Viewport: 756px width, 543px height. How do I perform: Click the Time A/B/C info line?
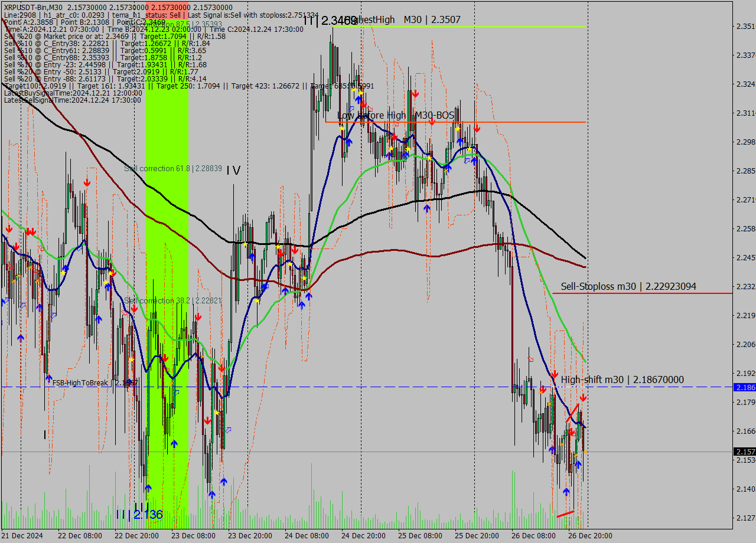click(x=154, y=29)
